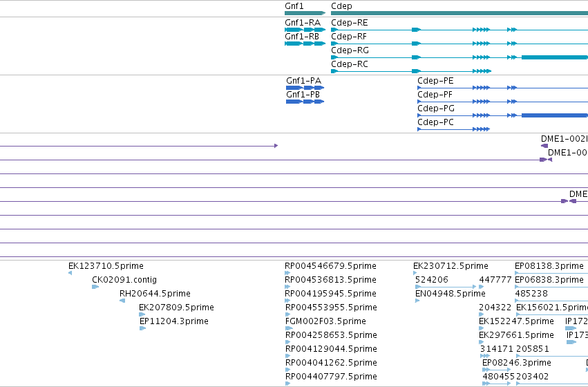The width and height of the screenshot is (588, 387).
Task: Click the 204322 feature label
Action: coord(495,308)
